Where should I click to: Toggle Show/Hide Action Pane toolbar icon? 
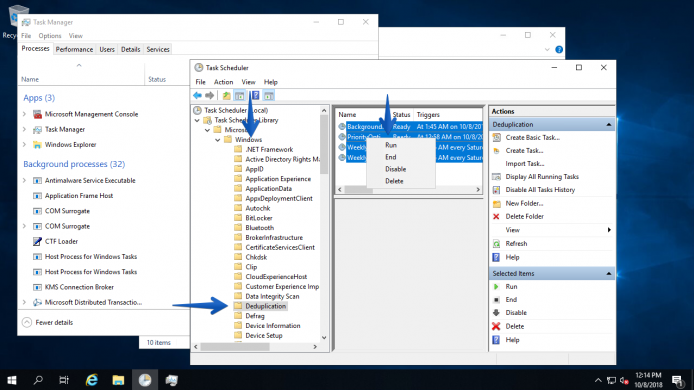pos(269,95)
